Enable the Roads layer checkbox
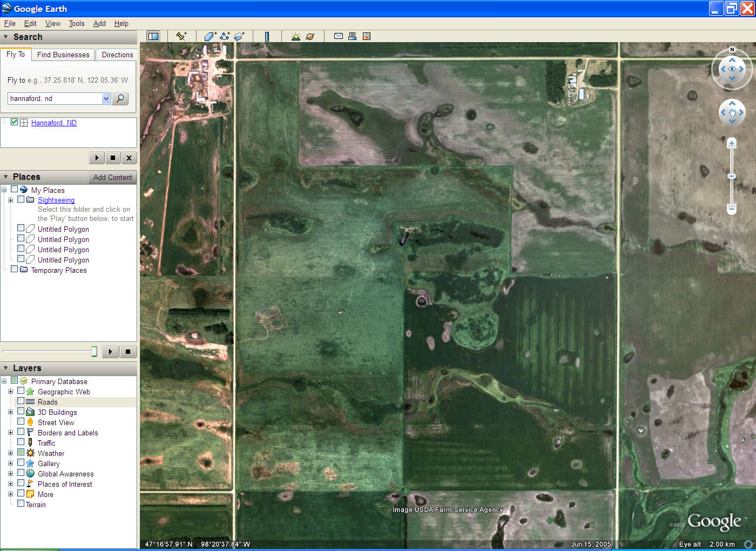756x551 pixels. 21,401
